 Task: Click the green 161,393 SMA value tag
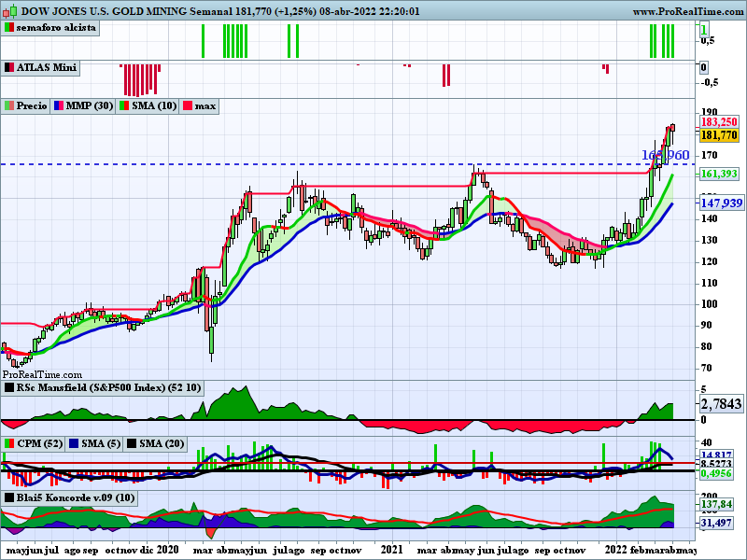click(x=719, y=174)
